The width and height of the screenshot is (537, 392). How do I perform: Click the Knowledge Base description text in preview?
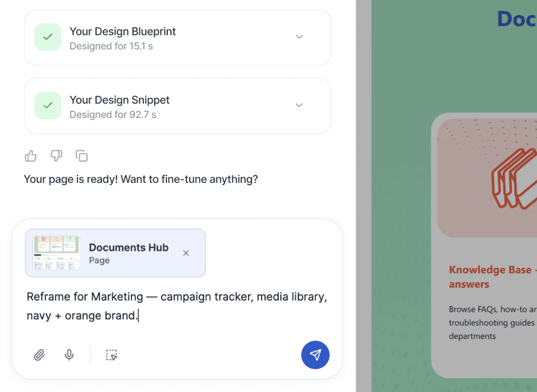(493, 322)
